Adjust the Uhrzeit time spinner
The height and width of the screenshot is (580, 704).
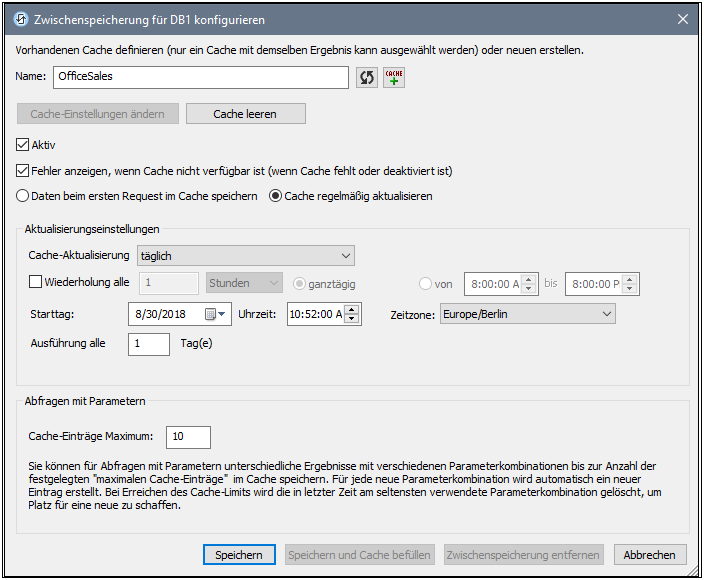[354, 314]
